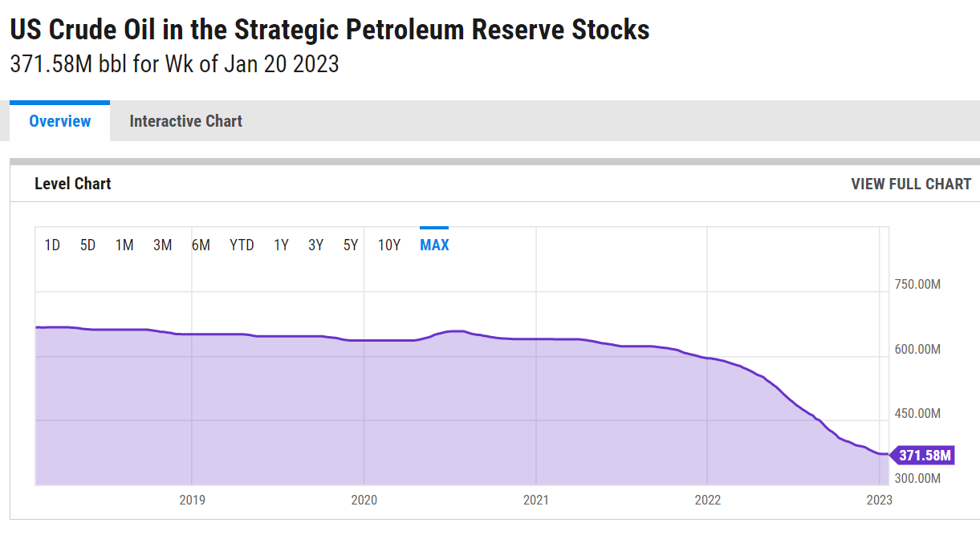Image resolution: width=980 pixels, height=535 pixels.
Task: Switch to the Overview tab
Action: pyautogui.click(x=60, y=121)
